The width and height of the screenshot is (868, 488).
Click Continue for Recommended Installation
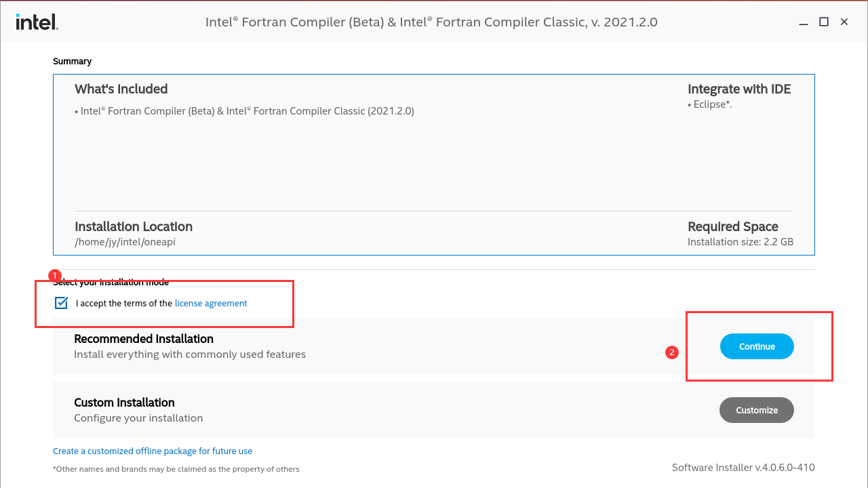point(757,346)
